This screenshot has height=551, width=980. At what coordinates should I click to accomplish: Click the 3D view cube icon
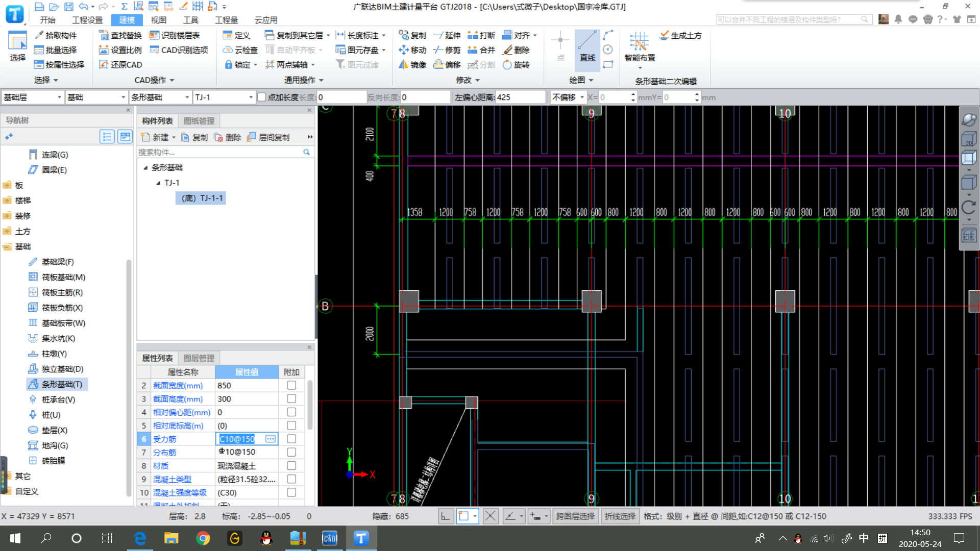point(969,139)
